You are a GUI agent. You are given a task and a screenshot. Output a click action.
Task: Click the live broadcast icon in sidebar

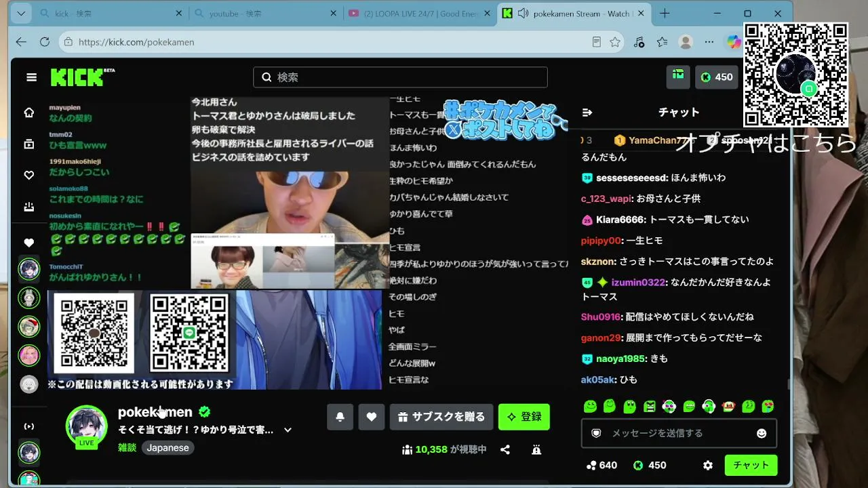[29, 426]
